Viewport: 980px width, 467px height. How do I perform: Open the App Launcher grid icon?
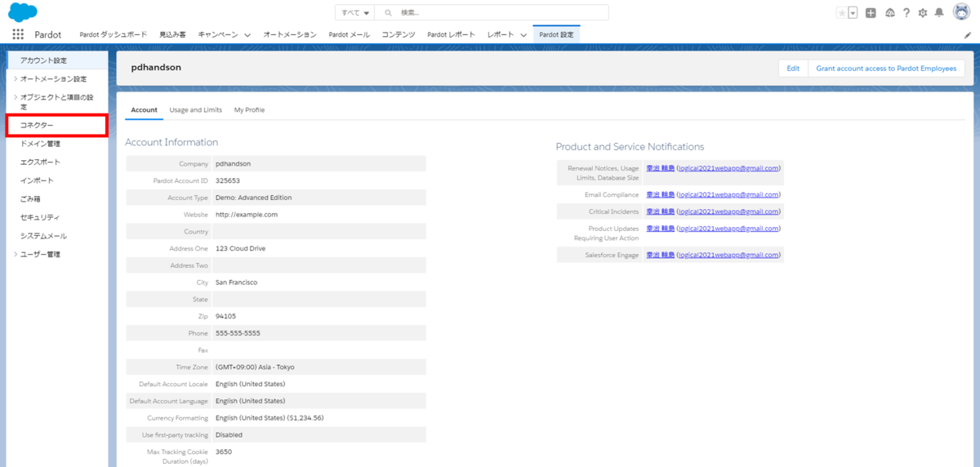[x=18, y=34]
